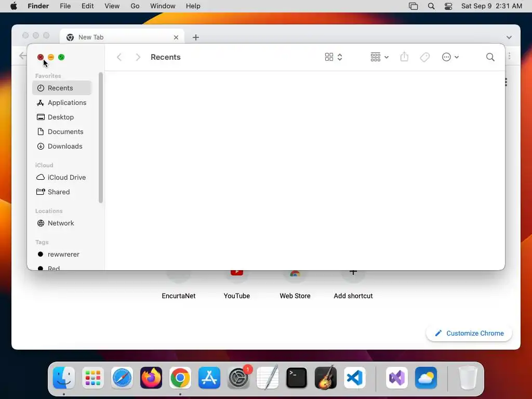
Task: Open the Apple menu
Action: tap(14, 6)
